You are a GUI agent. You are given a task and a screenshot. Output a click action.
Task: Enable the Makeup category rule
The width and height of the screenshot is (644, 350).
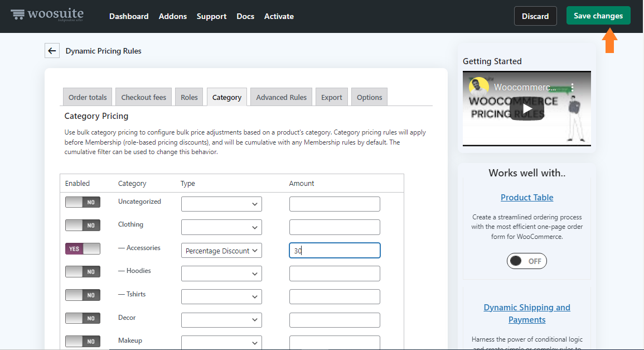click(x=83, y=342)
